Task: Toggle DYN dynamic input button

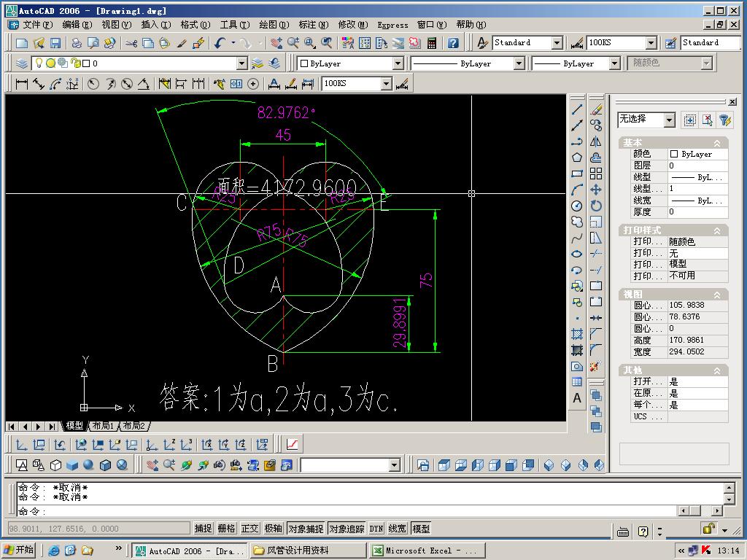Action: pos(376,528)
